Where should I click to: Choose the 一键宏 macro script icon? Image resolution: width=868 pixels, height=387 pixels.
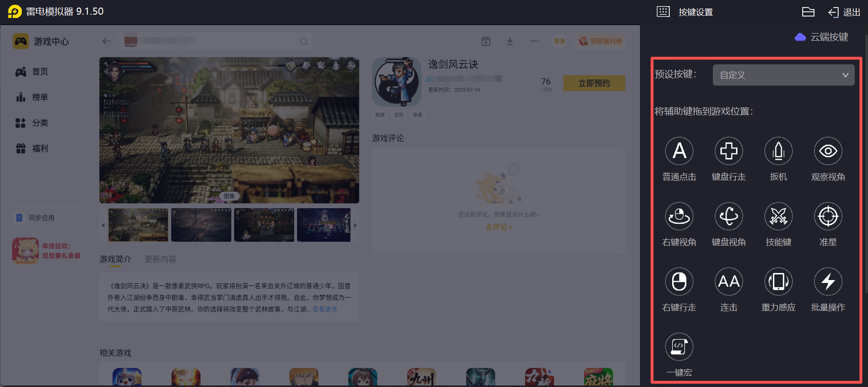679,347
